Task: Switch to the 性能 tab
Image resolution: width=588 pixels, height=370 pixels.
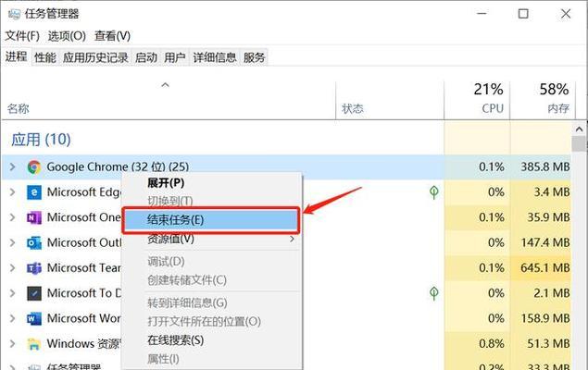Action: 45,57
